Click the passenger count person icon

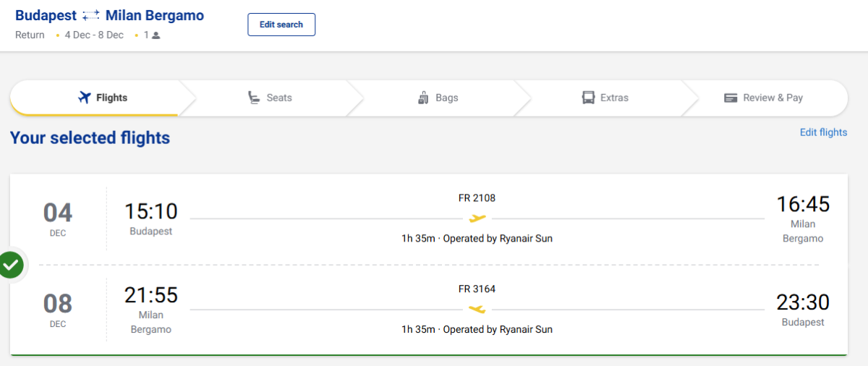[x=156, y=35]
